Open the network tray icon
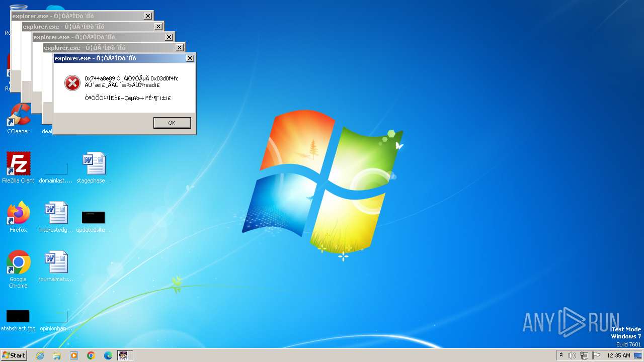The height and width of the screenshot is (362, 644). 584,355
